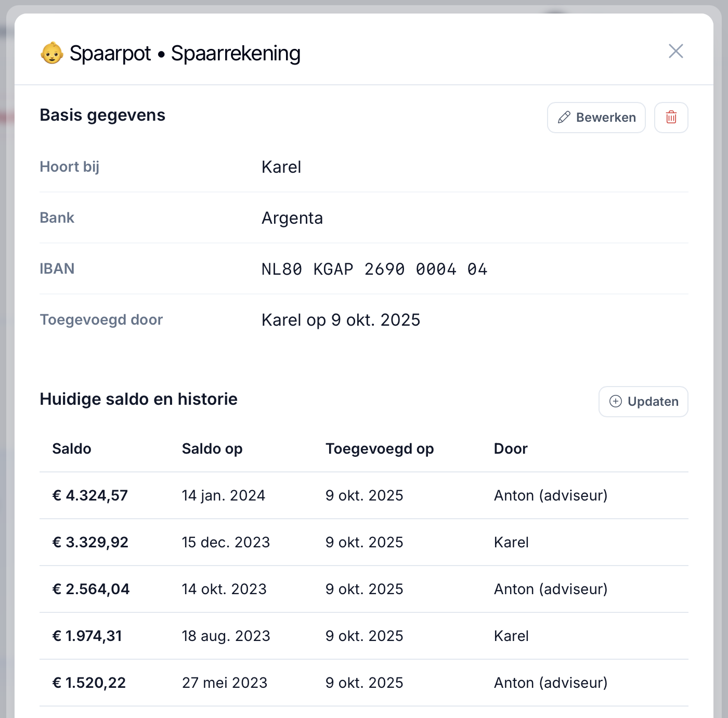Screen dimensions: 728x718
Task: Open the Bewerken editor for Basis gegevens
Action: pos(596,118)
